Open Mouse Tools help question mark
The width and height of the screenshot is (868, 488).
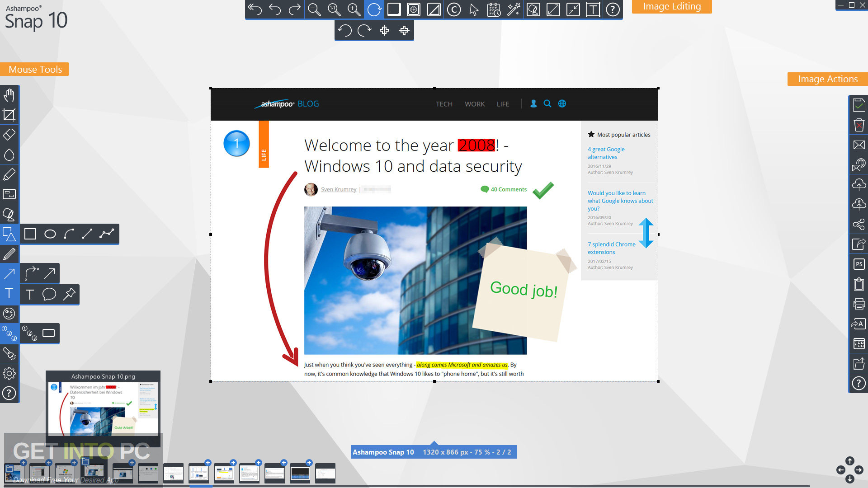click(9, 393)
